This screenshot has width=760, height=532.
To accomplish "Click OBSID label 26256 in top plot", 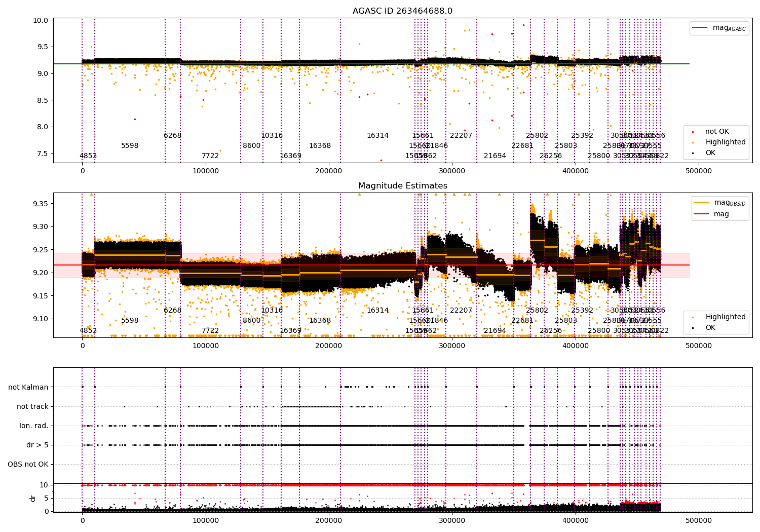I will pyautogui.click(x=551, y=156).
